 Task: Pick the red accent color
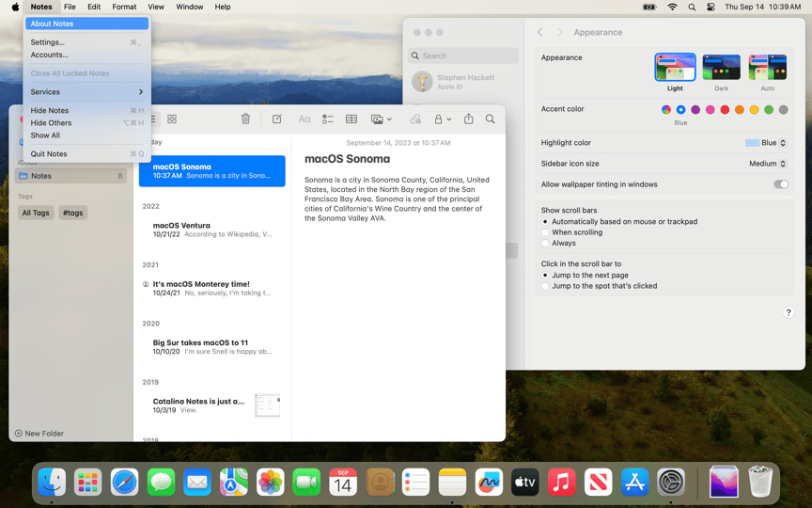pyautogui.click(x=725, y=109)
